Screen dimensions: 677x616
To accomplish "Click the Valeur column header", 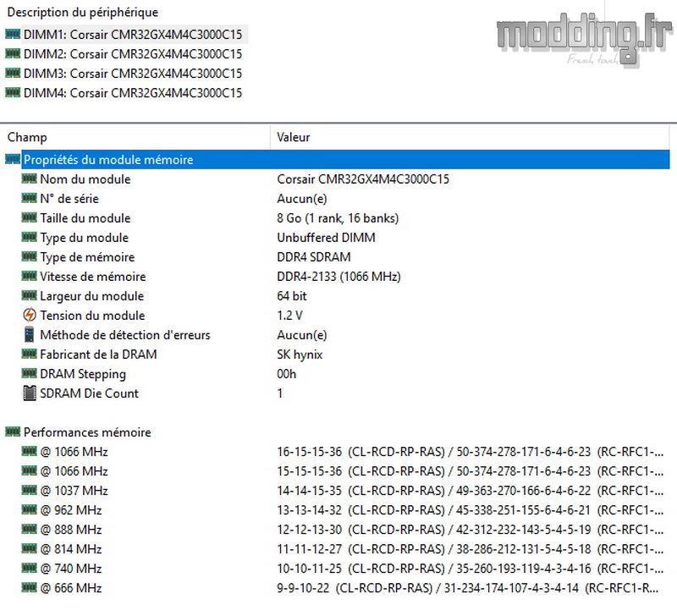I will point(294,137).
